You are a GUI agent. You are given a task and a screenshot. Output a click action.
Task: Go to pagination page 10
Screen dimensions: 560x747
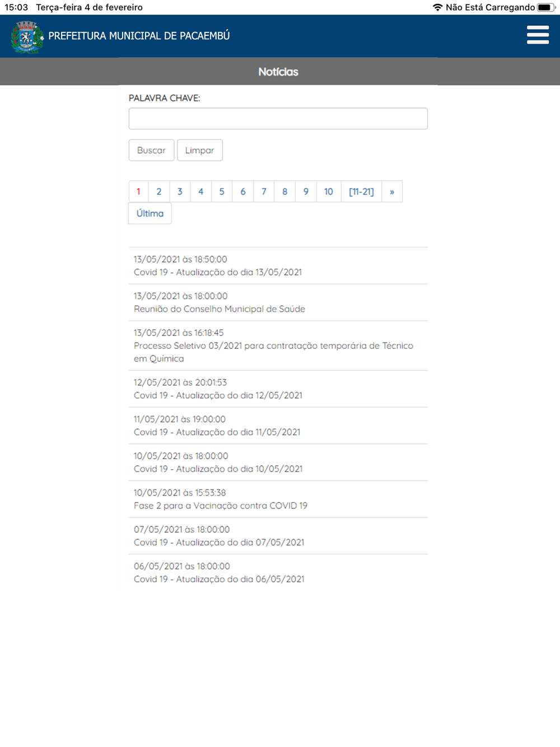329,192
